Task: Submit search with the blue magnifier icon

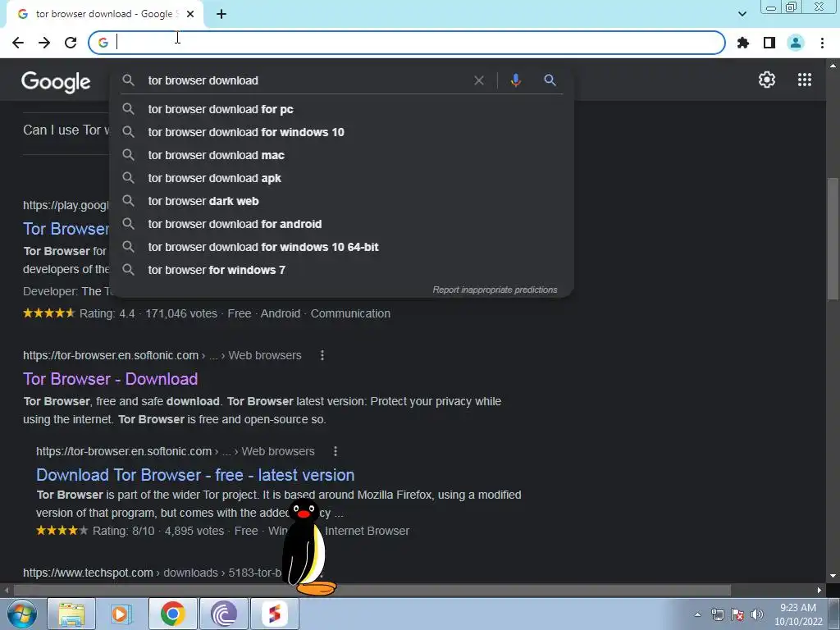Action: point(550,80)
